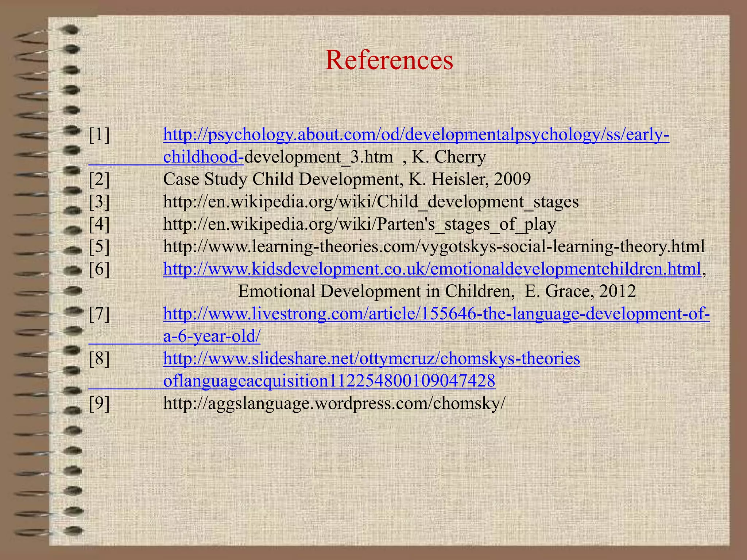The image size is (747, 560).
Task: Open the kidsdevelopment.co.uk emotional development link
Action: 432,269
